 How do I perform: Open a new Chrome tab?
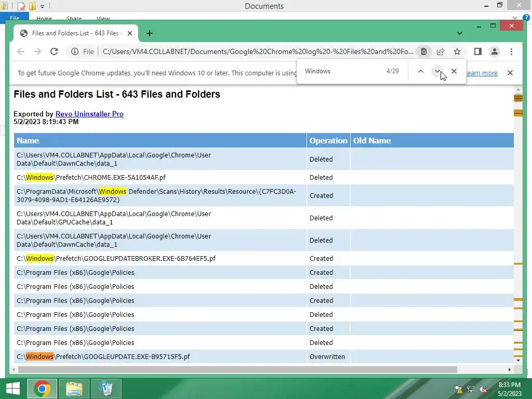tap(149, 33)
